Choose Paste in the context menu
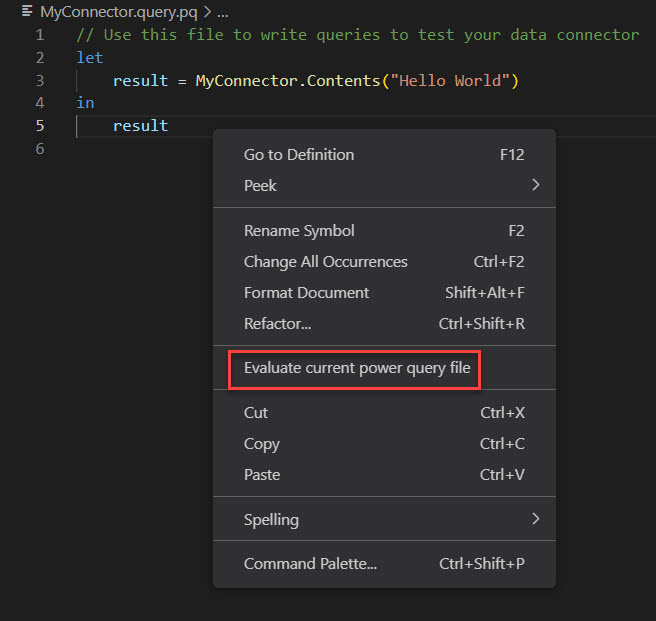This screenshot has height=621, width=656. click(384, 475)
